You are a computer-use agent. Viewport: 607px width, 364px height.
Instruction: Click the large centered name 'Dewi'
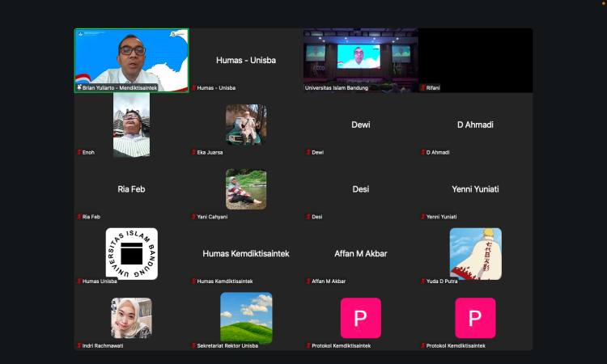(361, 125)
